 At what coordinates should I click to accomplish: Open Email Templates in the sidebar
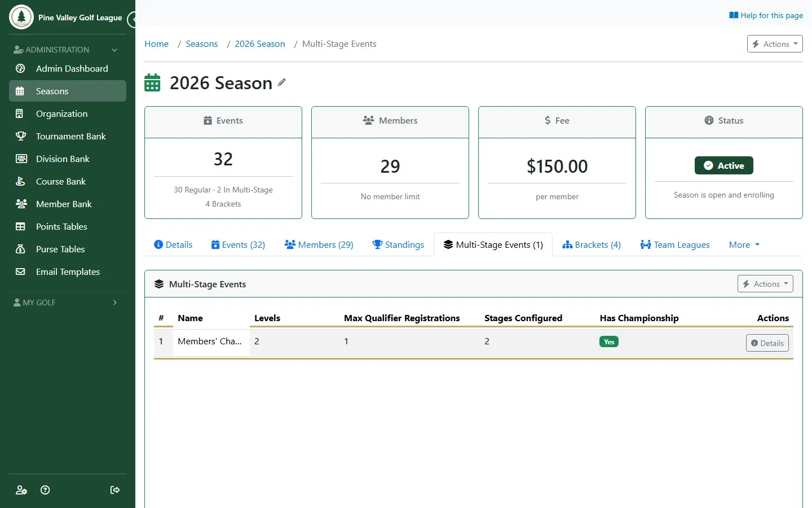coord(68,271)
